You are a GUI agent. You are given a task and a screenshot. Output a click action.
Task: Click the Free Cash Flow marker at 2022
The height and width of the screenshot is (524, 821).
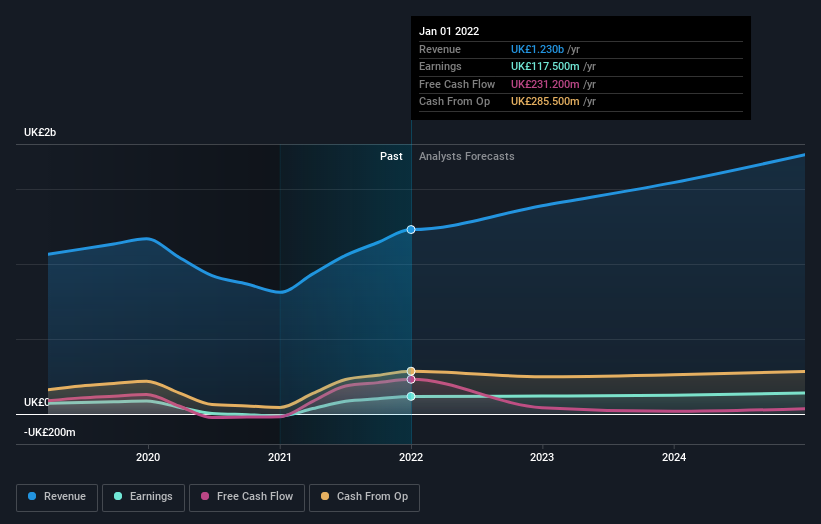411,379
